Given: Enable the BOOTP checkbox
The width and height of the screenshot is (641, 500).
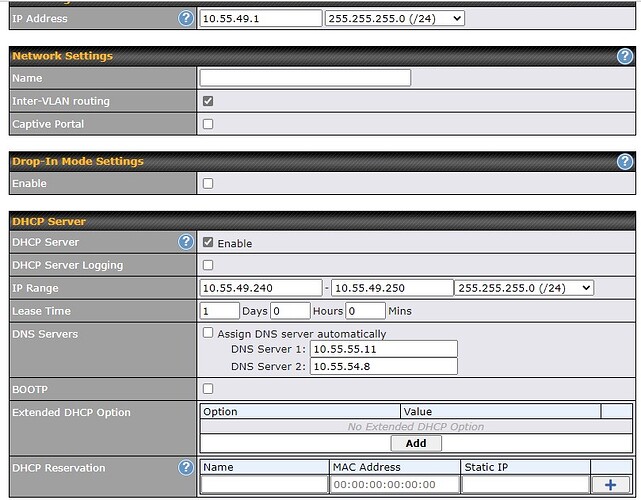Looking at the screenshot, I should [208, 388].
